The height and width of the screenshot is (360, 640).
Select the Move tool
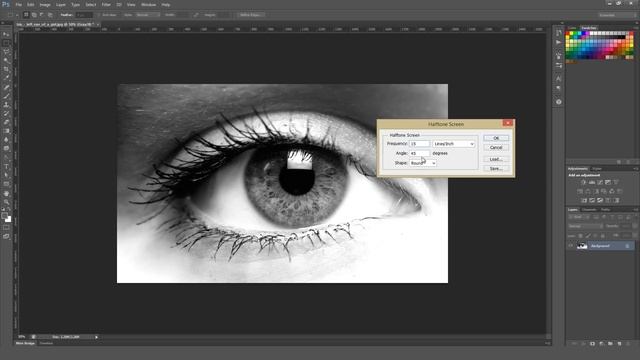coord(6,34)
